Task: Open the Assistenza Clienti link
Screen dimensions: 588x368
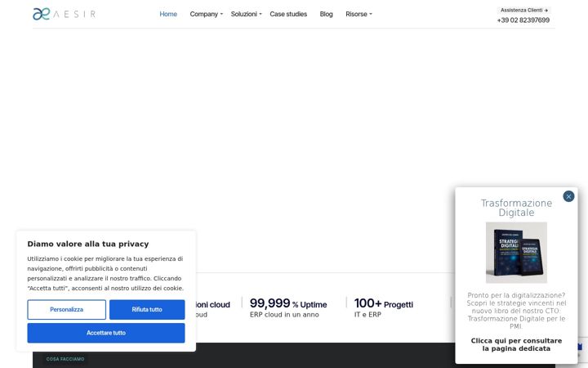Action: coord(523,10)
